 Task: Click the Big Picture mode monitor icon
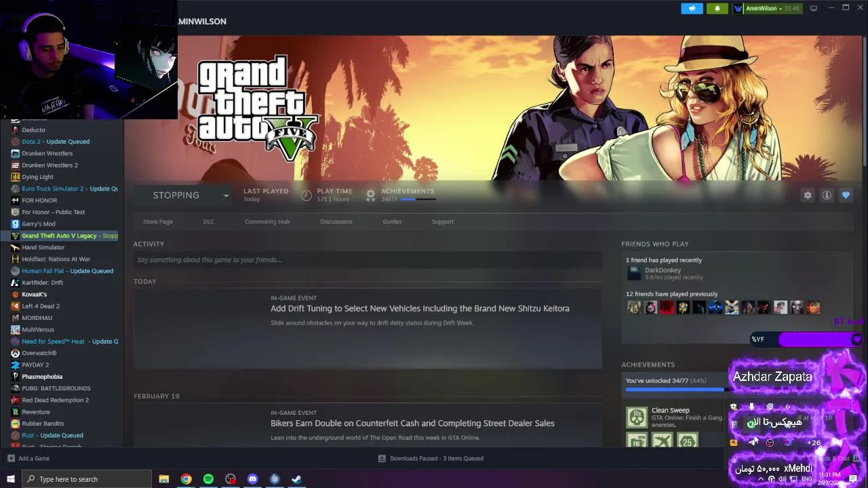click(x=814, y=8)
